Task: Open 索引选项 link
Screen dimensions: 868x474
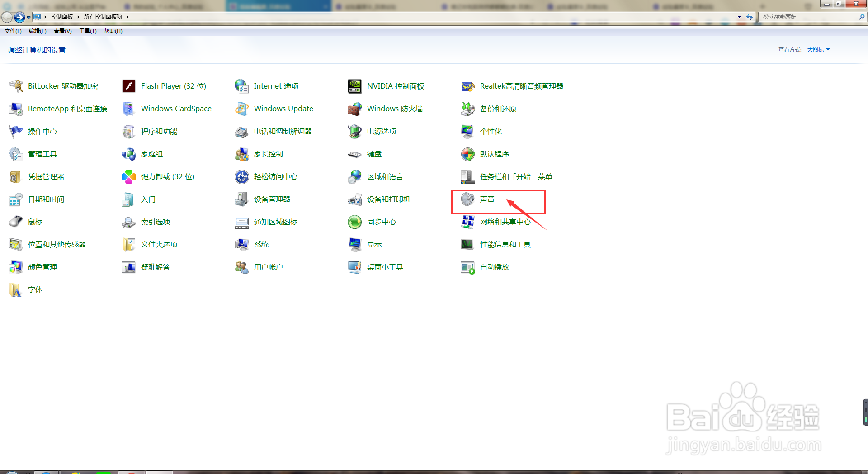Action: point(156,222)
